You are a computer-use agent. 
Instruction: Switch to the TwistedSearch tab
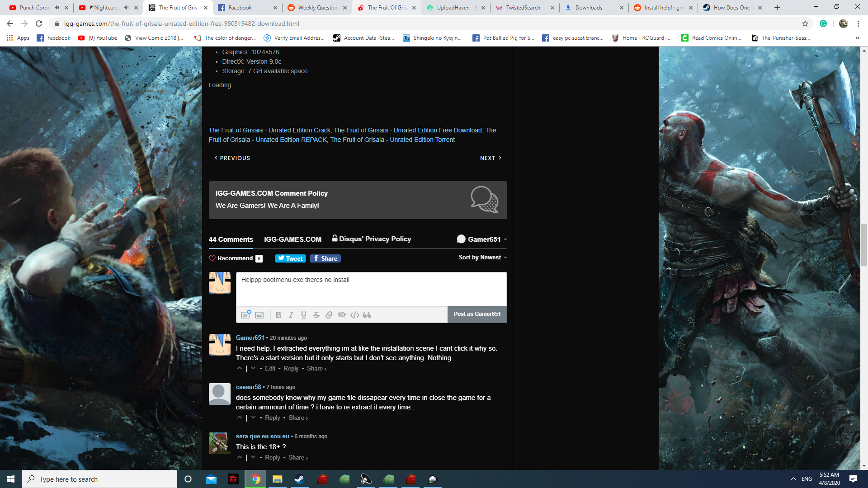coord(525,8)
